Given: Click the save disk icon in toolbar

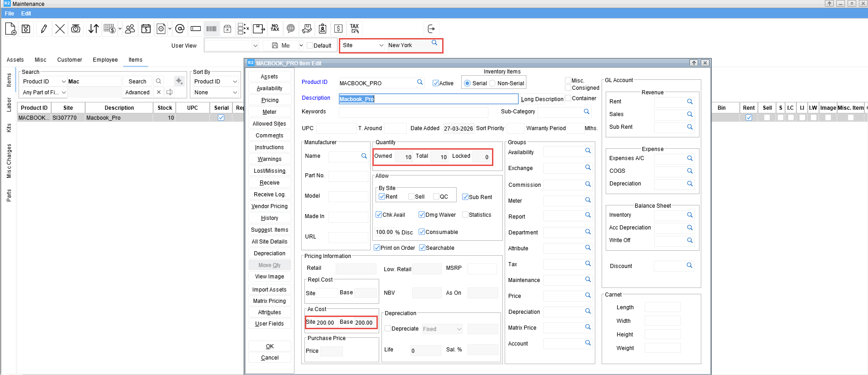Looking at the screenshot, I should 26,29.
